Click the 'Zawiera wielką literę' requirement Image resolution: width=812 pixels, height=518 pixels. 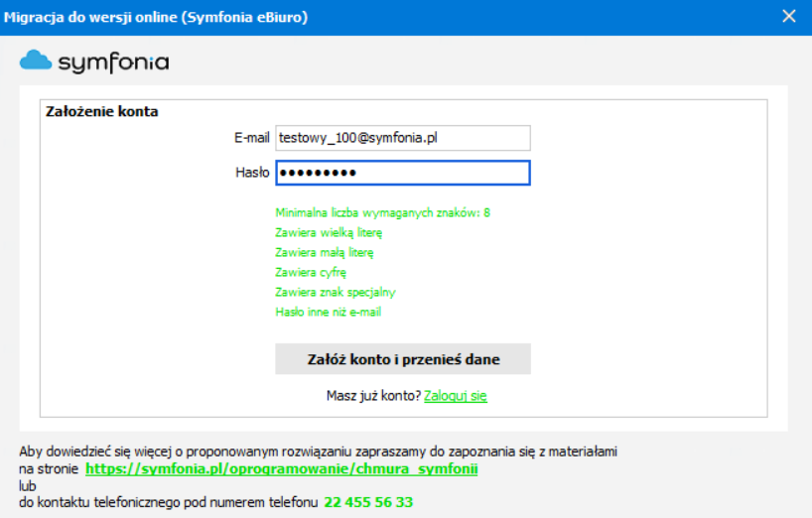[x=329, y=233]
